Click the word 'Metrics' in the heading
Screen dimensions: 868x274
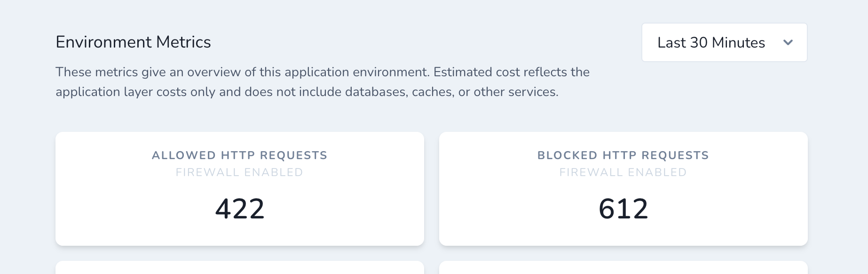[x=183, y=42]
